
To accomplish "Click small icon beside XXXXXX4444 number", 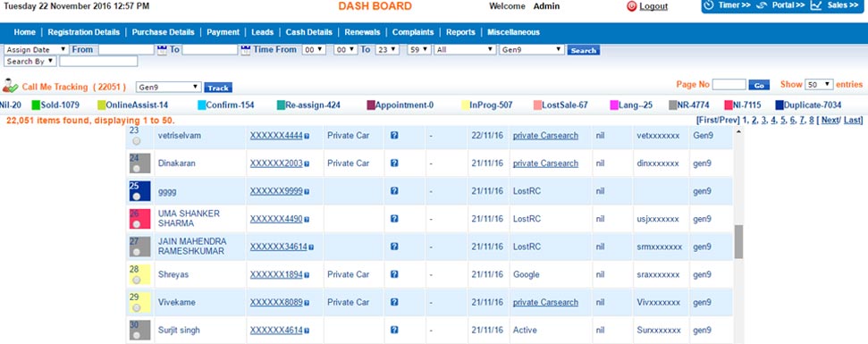I will (307, 136).
